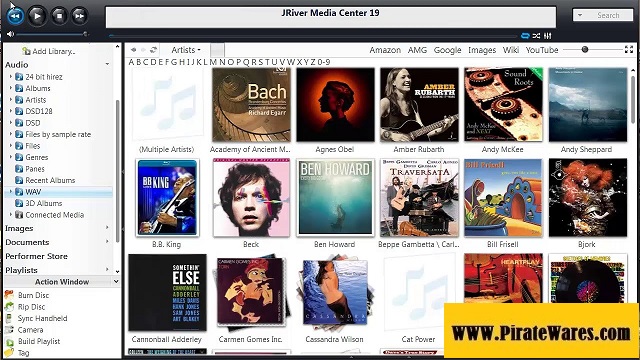This screenshot has width=640, height=360.
Task: Open the Amazon lookup link
Action: click(x=385, y=50)
